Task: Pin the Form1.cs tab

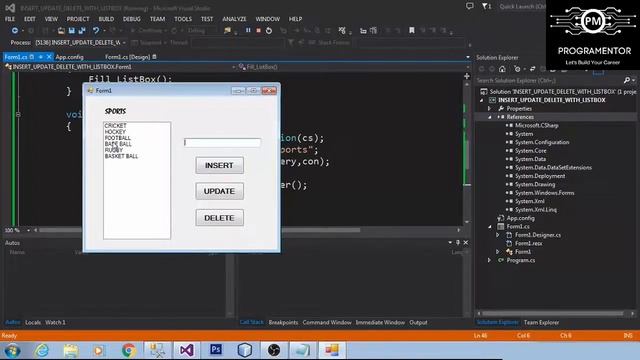Action: click(x=40, y=57)
